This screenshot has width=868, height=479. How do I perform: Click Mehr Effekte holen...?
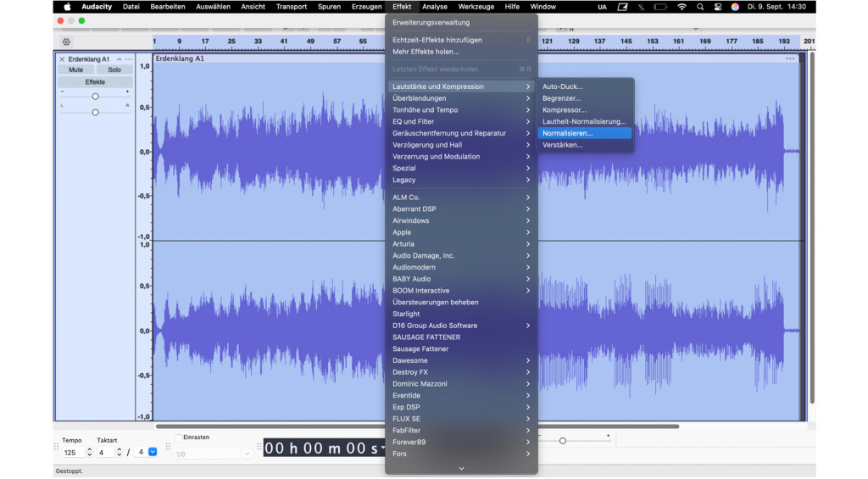coord(460,52)
